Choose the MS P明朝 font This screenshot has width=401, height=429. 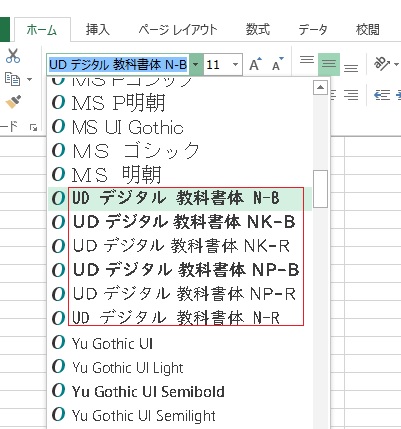pyautogui.click(x=180, y=103)
